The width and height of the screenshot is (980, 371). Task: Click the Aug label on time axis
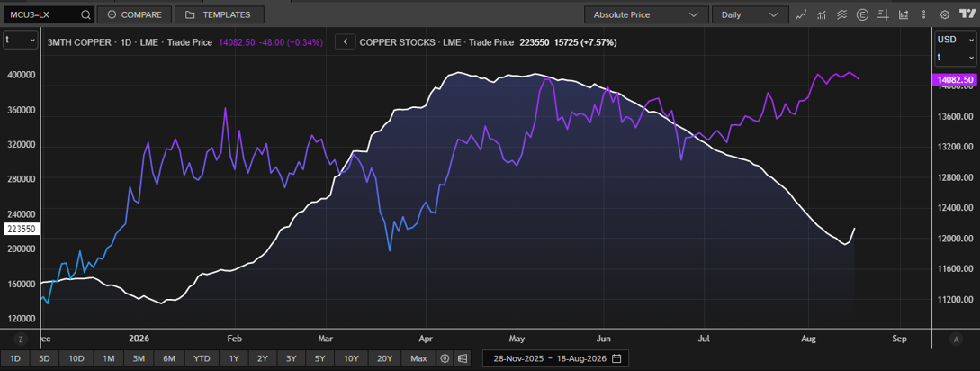pyautogui.click(x=808, y=339)
